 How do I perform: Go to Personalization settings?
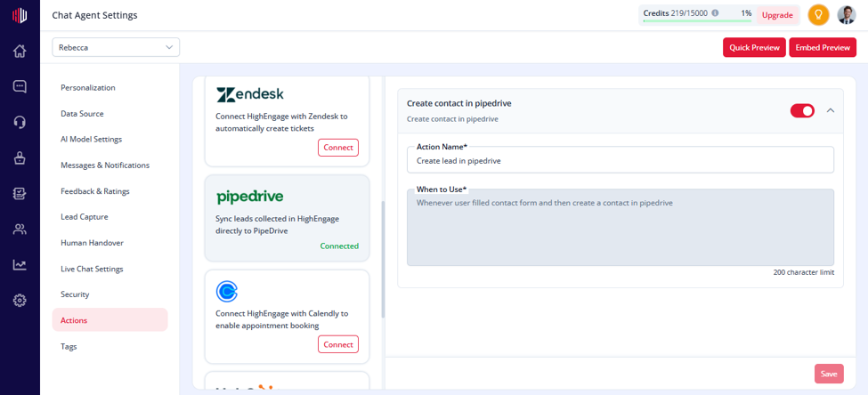(x=88, y=87)
